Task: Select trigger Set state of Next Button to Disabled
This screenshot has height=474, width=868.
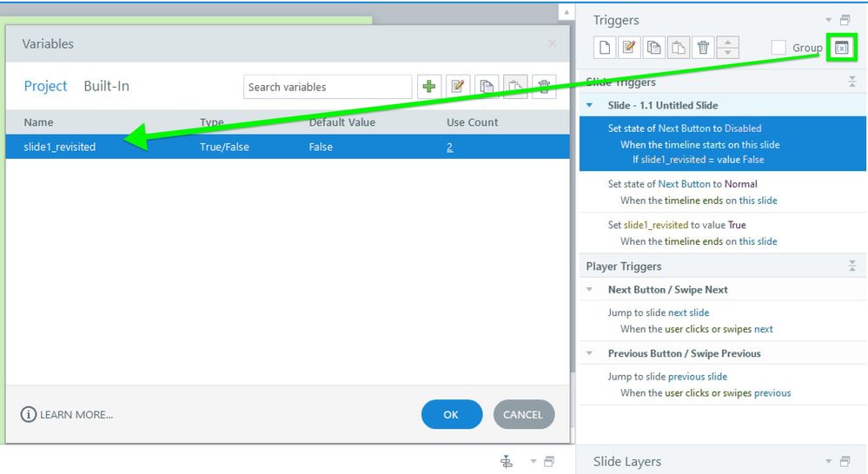Action: pos(722,144)
